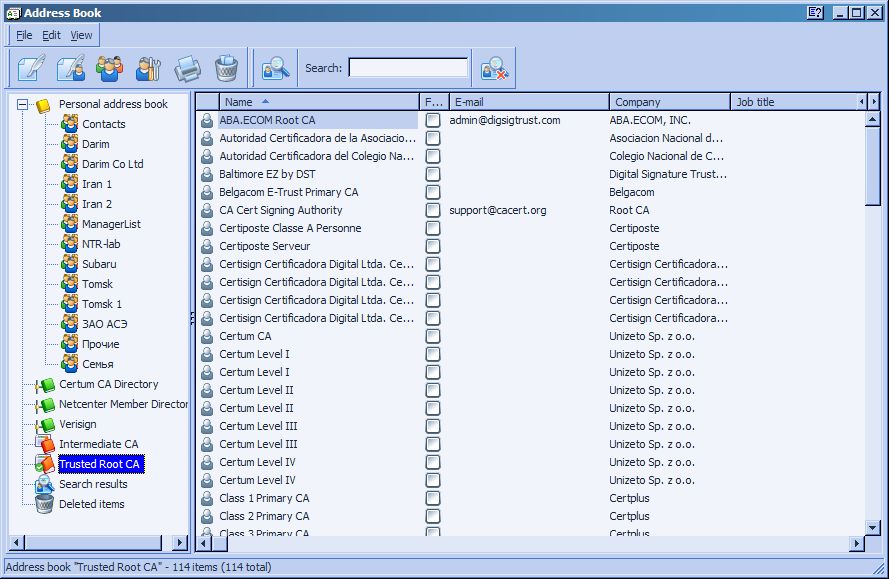Open the File menu
This screenshot has height=579, width=889.
[x=24, y=35]
